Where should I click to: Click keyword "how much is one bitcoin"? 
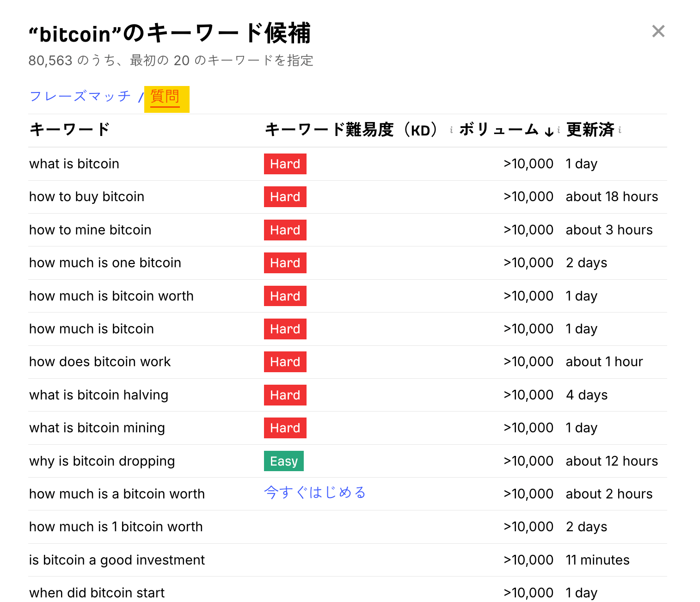pos(105,263)
